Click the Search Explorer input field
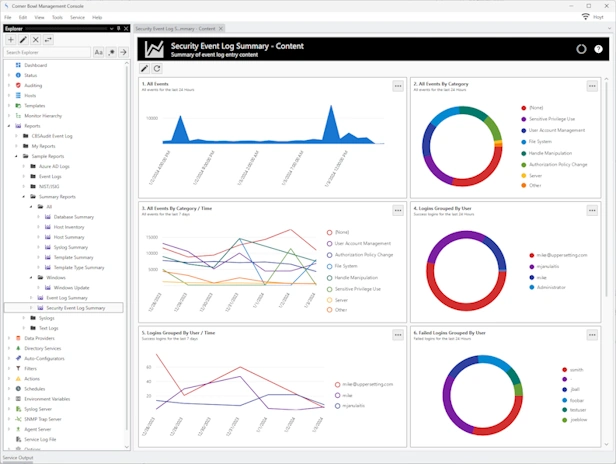616x464 pixels. tap(46, 52)
